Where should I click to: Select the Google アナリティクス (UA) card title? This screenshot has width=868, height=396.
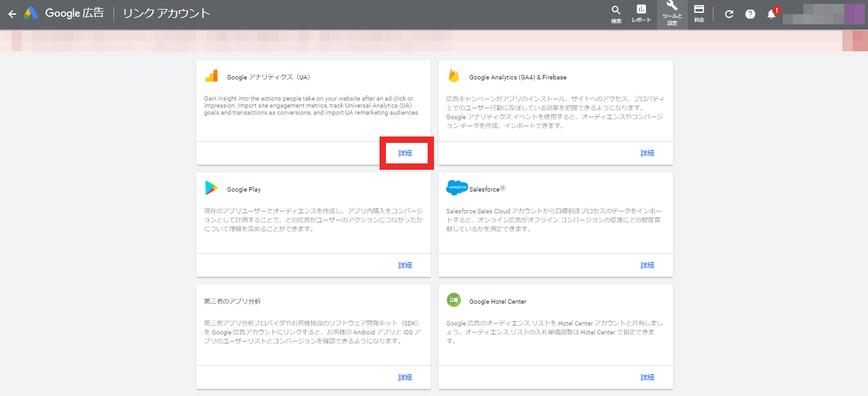point(269,77)
